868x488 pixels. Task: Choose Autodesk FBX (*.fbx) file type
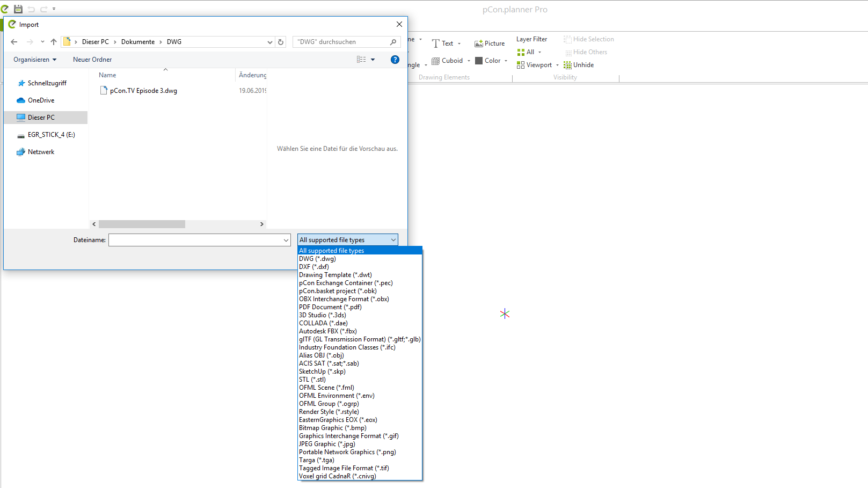pos(360,331)
